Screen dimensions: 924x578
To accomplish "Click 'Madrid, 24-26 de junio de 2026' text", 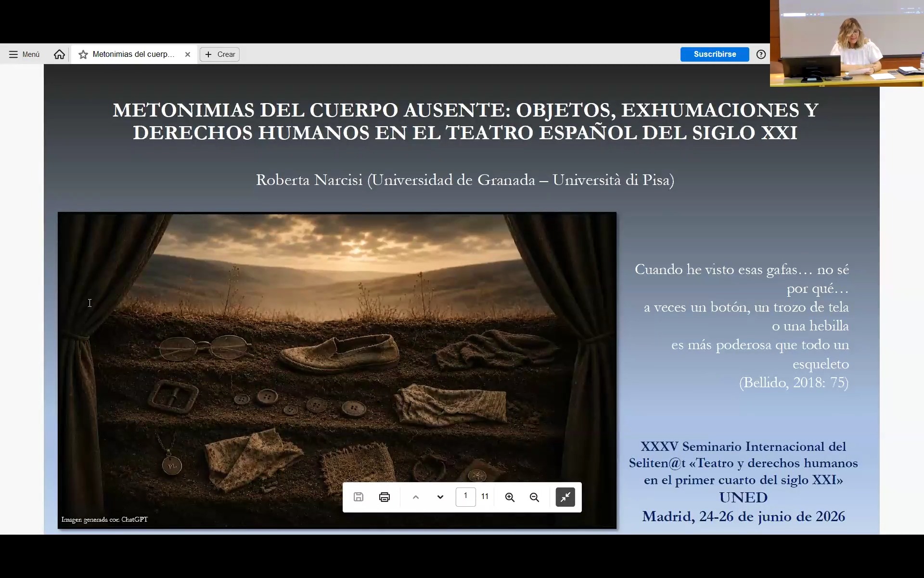I will [744, 516].
